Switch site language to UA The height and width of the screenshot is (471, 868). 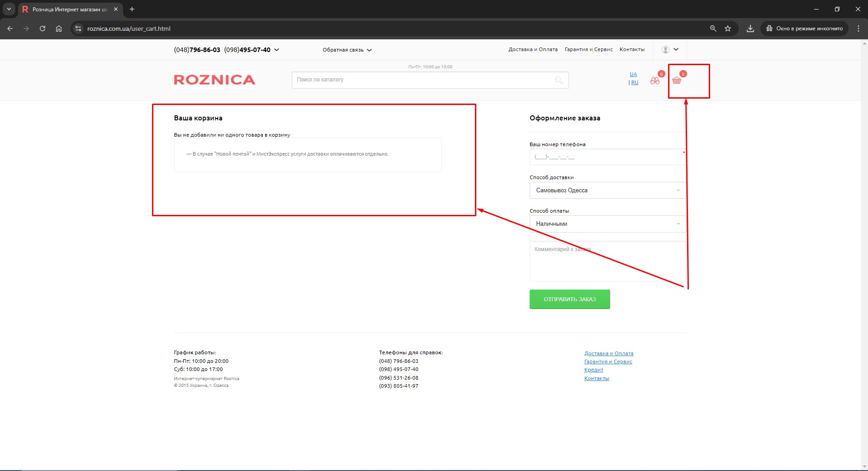pyautogui.click(x=633, y=74)
